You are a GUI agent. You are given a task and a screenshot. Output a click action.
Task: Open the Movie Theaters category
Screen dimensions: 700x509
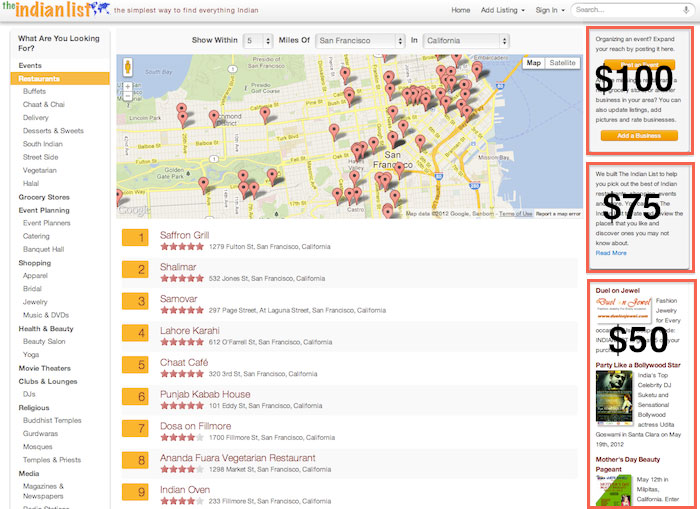[x=45, y=368]
